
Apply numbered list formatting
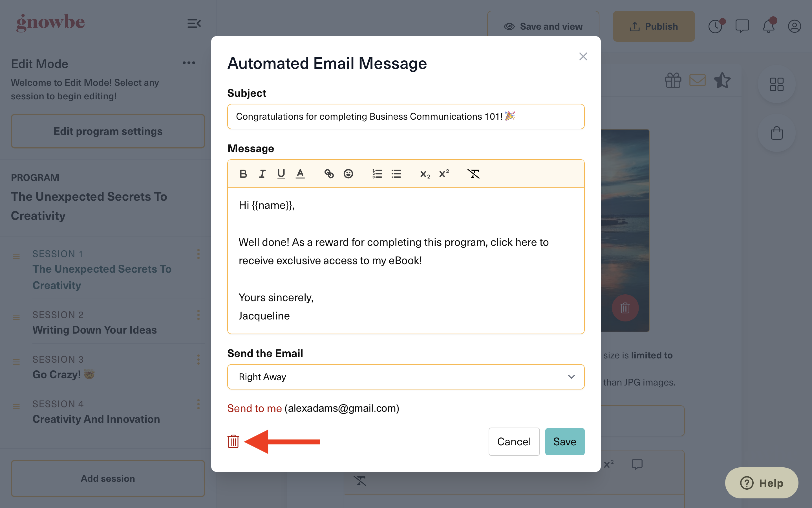[x=377, y=174]
